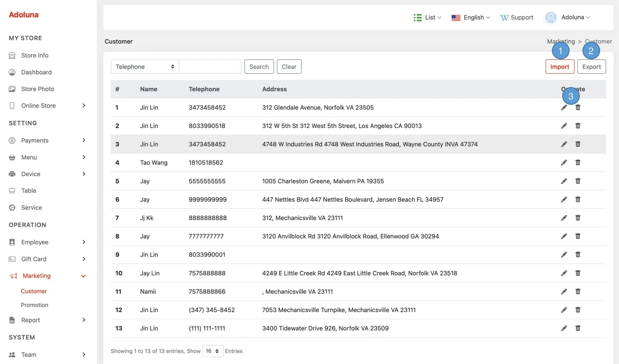Delete customer with phone 8033990001

[x=578, y=255]
